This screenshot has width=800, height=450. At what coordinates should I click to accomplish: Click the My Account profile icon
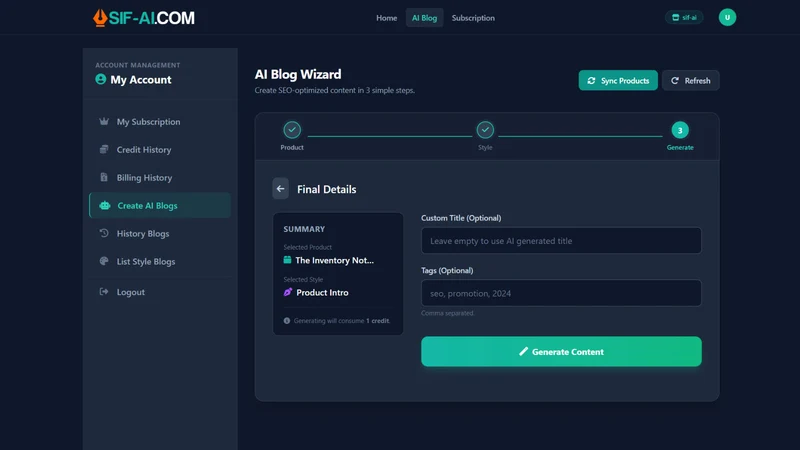pos(101,79)
